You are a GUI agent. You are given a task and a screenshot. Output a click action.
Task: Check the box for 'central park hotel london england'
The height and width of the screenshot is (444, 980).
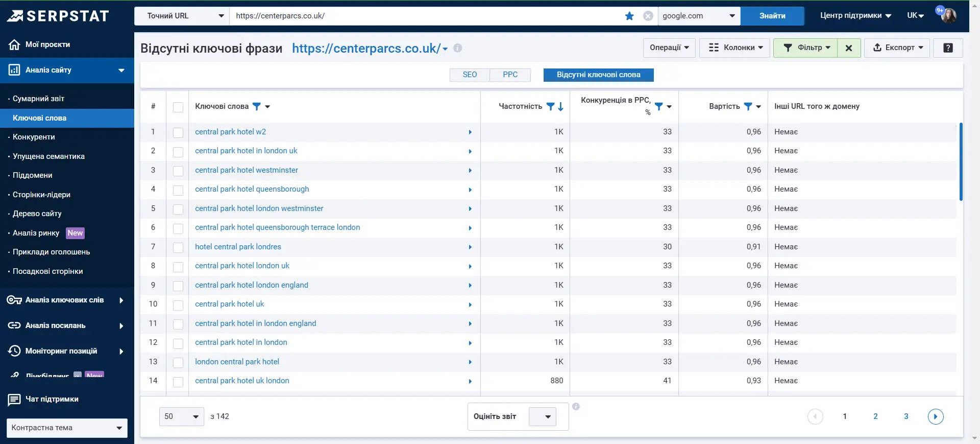pos(178,286)
